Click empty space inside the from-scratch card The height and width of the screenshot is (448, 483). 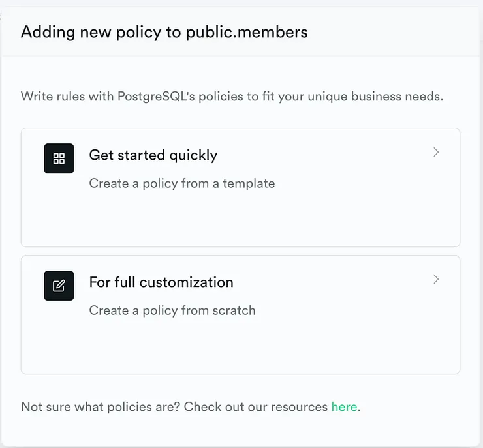(261, 349)
